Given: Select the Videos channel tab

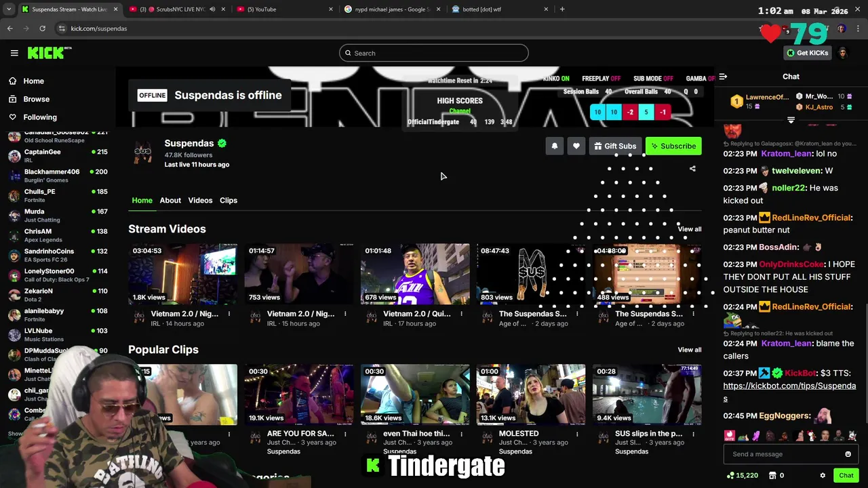Looking at the screenshot, I should [200, 200].
